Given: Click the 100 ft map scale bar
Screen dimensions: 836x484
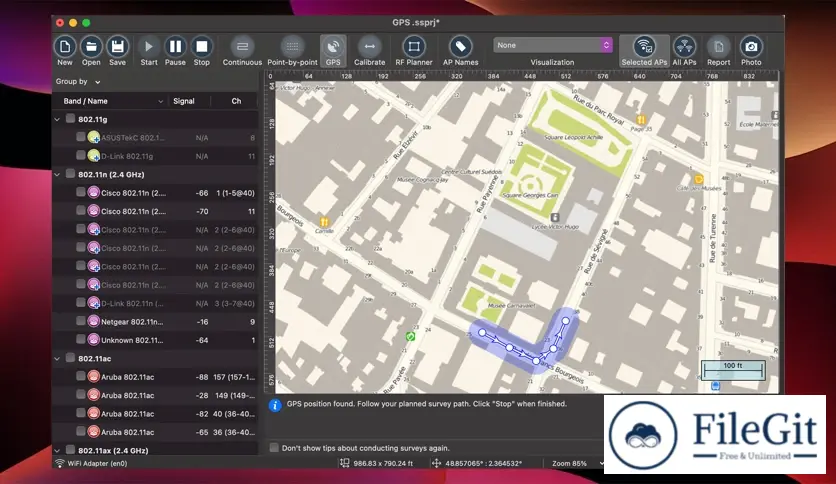Looking at the screenshot, I should click(x=733, y=369).
